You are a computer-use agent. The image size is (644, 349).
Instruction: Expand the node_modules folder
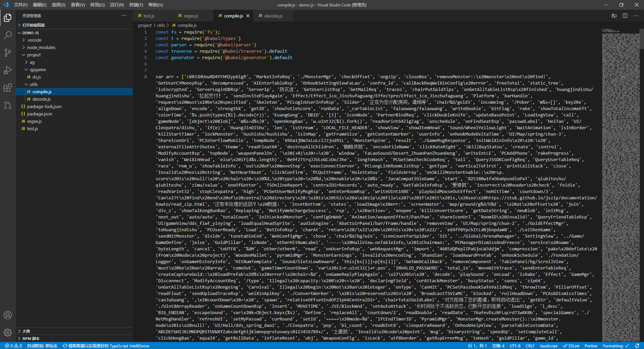pyautogui.click(x=74, y=47)
